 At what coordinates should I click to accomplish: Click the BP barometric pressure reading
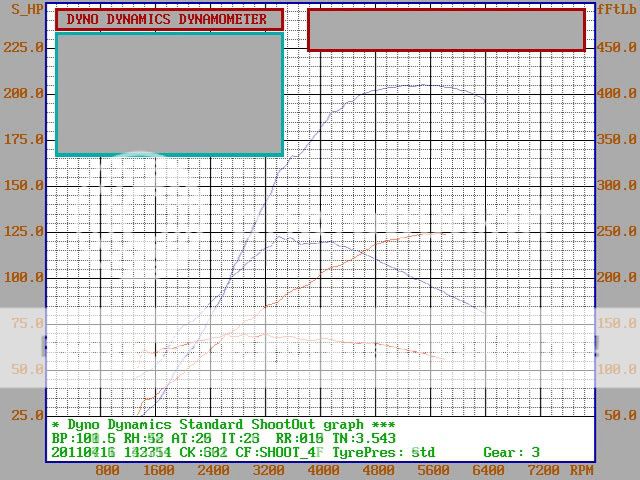pos(83,438)
